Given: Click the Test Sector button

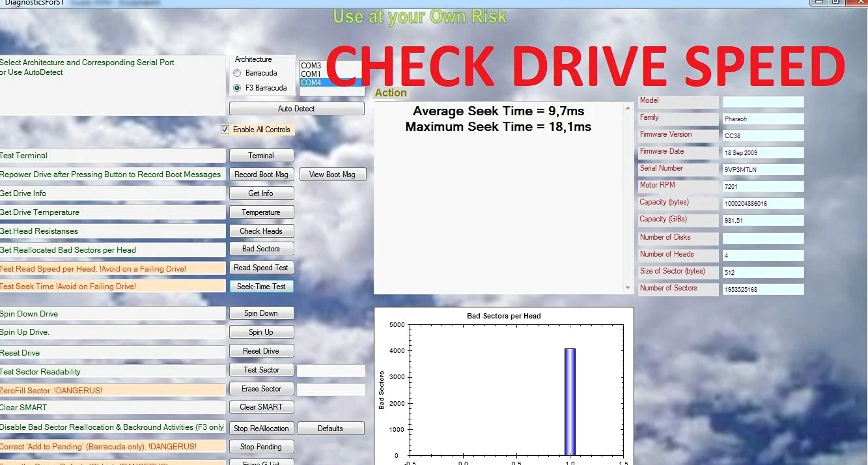Looking at the screenshot, I should pos(261,370).
